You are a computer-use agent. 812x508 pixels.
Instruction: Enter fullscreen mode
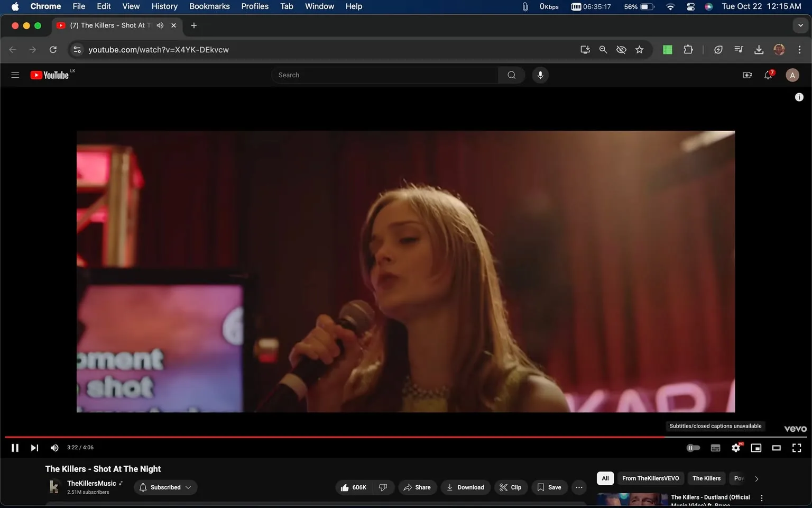pyautogui.click(x=796, y=448)
